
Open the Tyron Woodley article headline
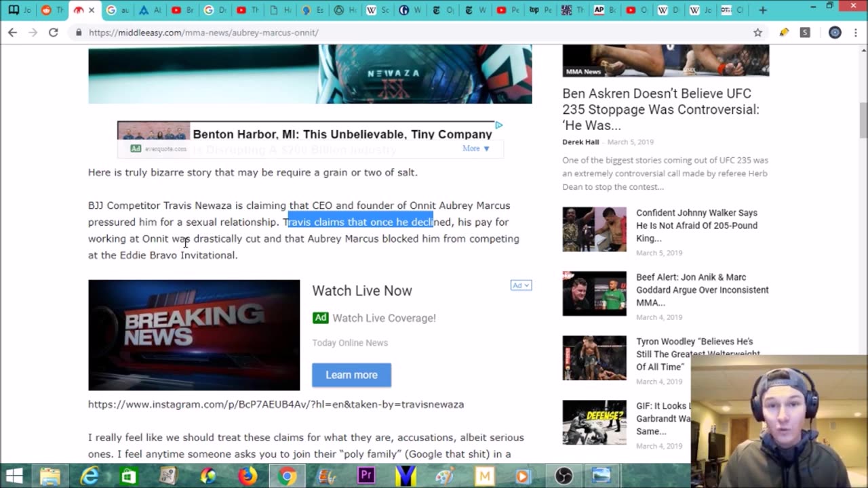[x=698, y=354]
